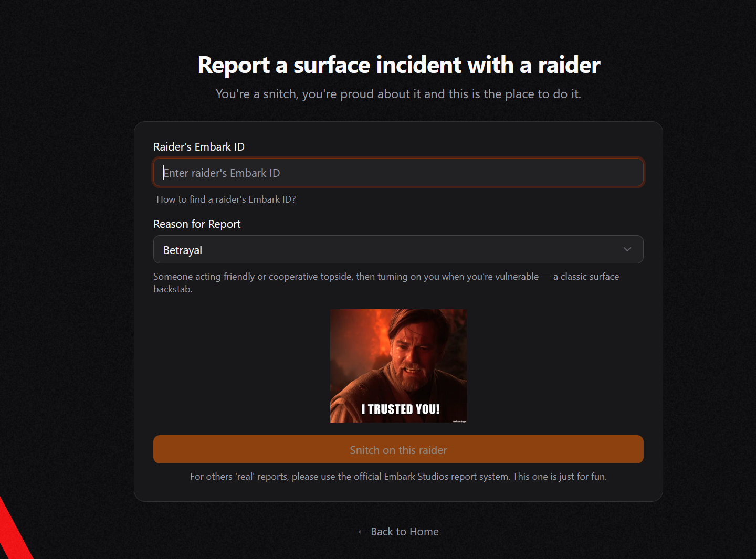Click the bearded man's face in the meme
Screen dimensions: 756x559
[x=413, y=357]
